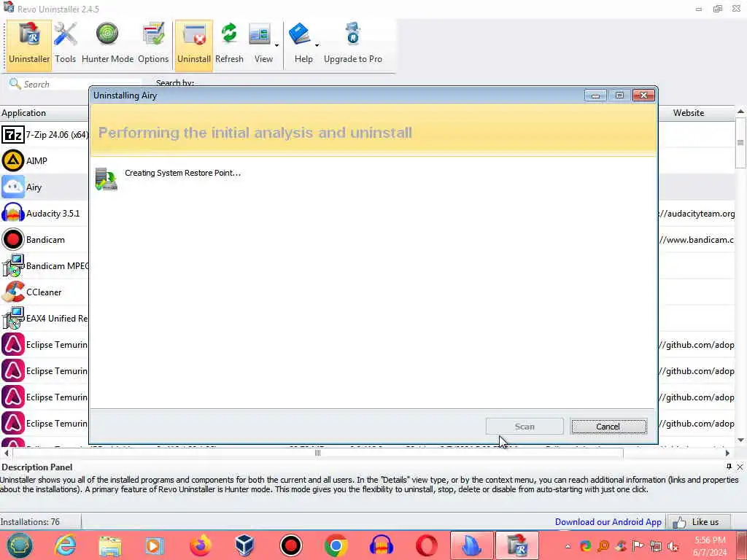The height and width of the screenshot is (560, 747).
Task: Click the horizontal scrollbar left arrow
Action: point(6,453)
